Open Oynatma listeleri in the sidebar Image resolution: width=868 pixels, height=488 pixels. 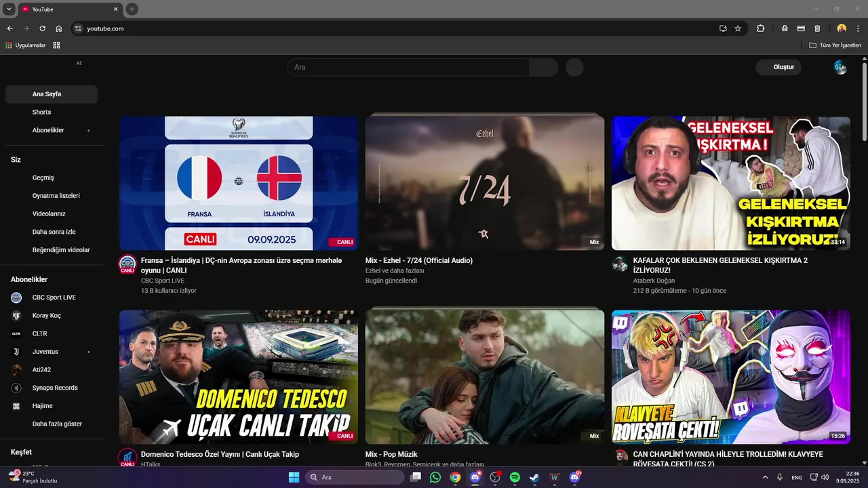coord(52,196)
